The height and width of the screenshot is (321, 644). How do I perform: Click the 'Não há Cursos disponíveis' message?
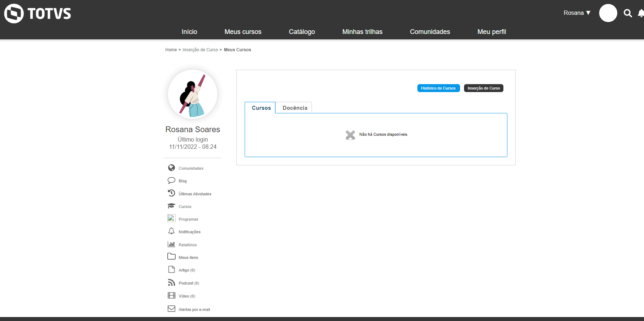click(383, 134)
